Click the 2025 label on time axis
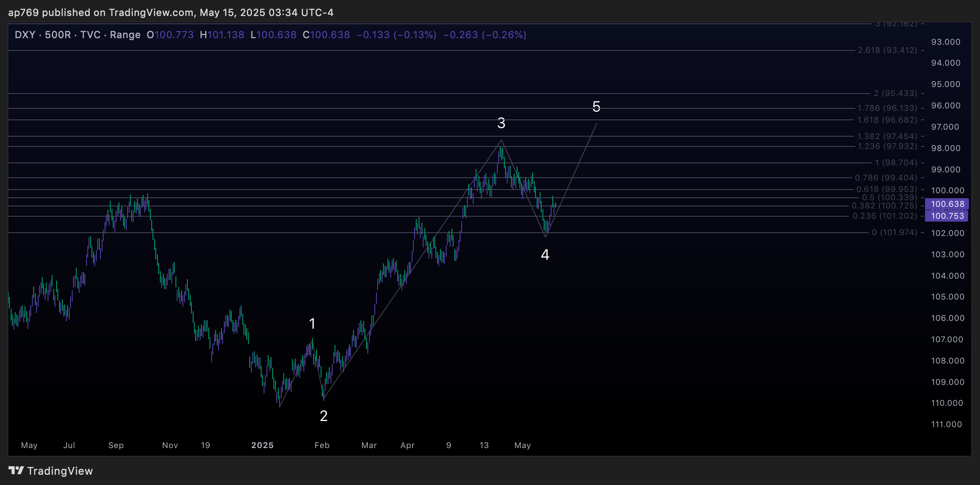Image resolution: width=980 pixels, height=485 pixels. click(262, 445)
